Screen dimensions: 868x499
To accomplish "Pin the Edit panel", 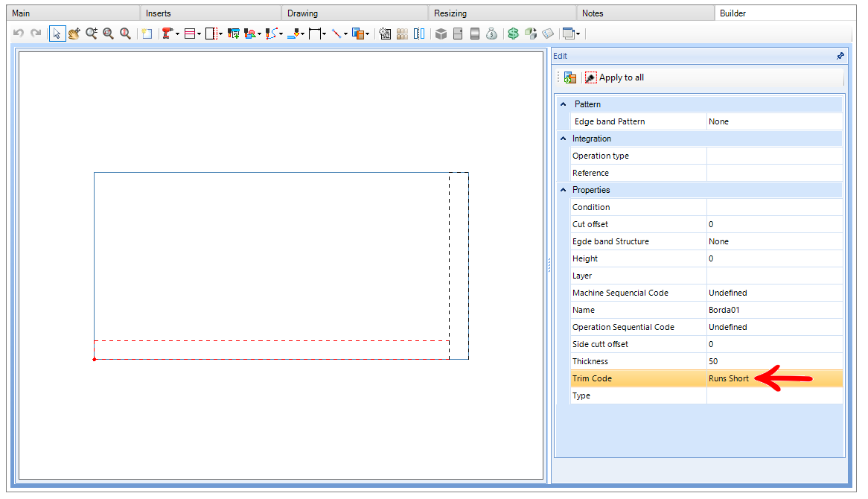I will (840, 56).
